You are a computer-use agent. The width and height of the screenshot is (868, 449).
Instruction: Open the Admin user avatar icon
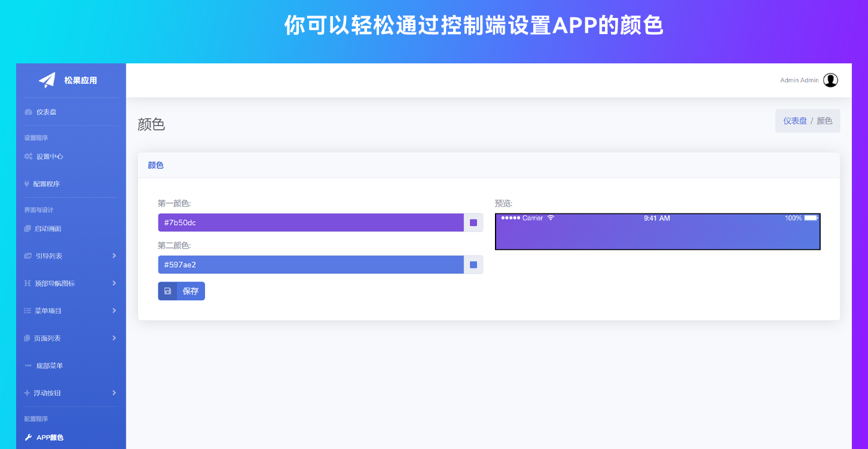click(x=830, y=80)
